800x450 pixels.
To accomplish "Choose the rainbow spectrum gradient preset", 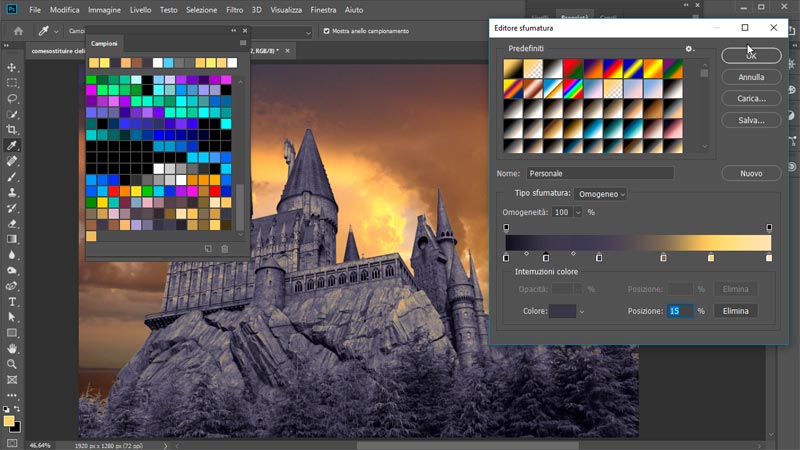I will click(573, 89).
